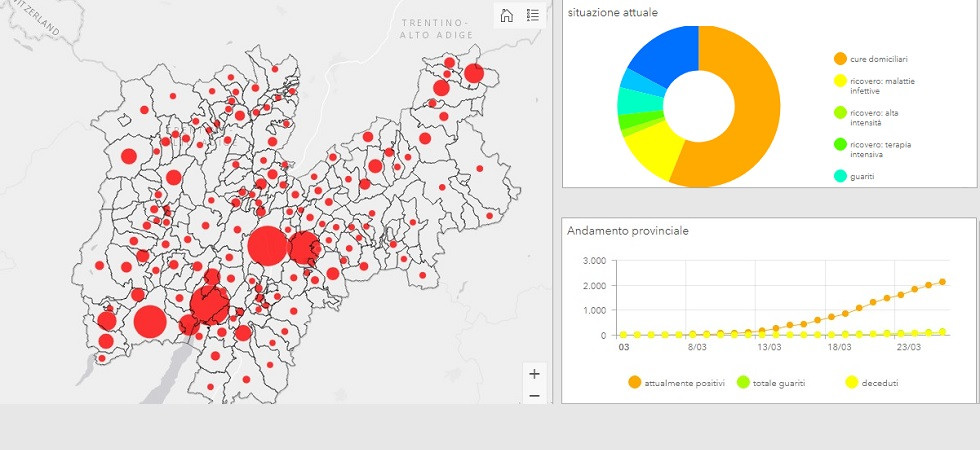Click the Andamento provinciale chart title
980x450 pixels.
628,231
